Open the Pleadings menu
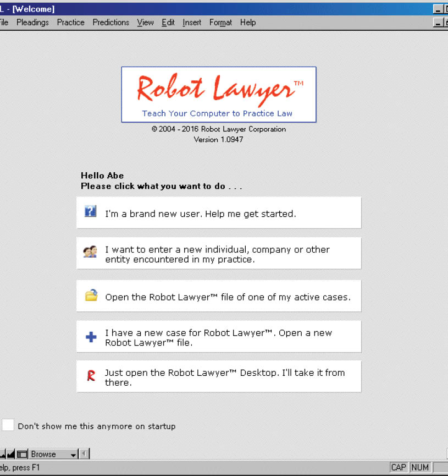The image size is (448, 476). 32,23
